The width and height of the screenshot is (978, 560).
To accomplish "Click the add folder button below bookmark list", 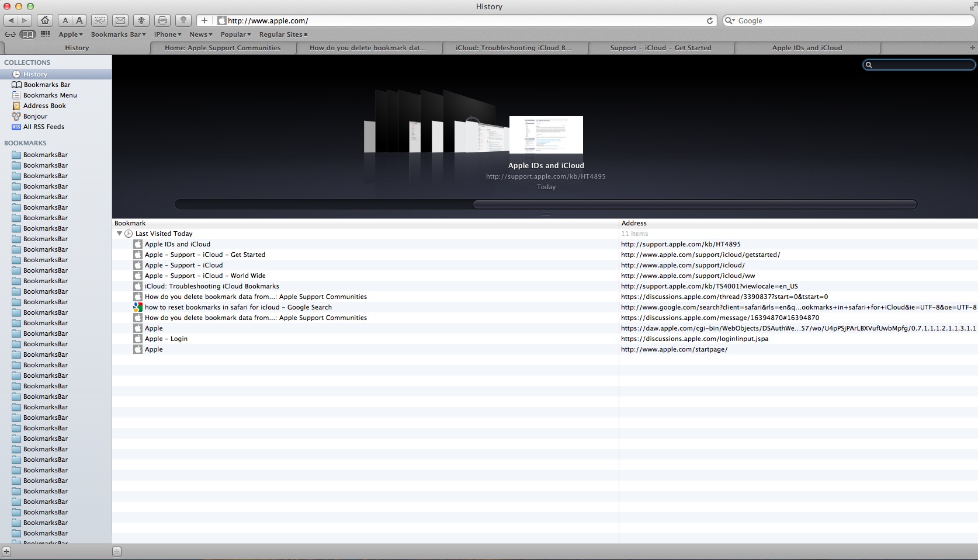I will (117, 552).
